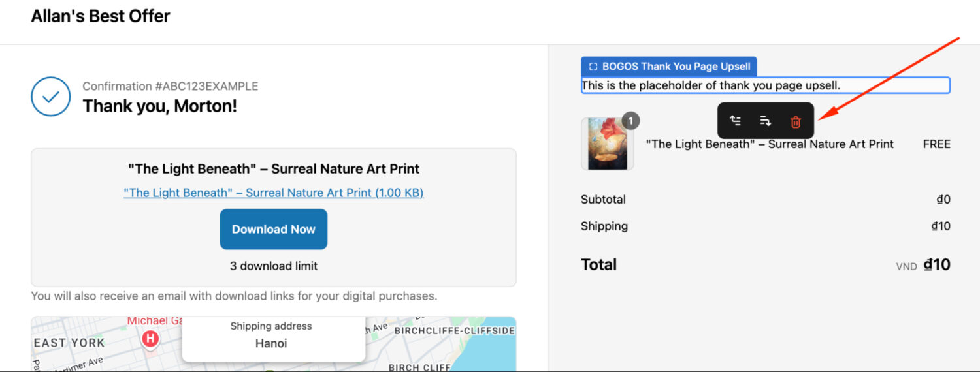This screenshot has height=372, width=980.
Task: Open the art print 1.00 KB download link
Action: (273, 193)
